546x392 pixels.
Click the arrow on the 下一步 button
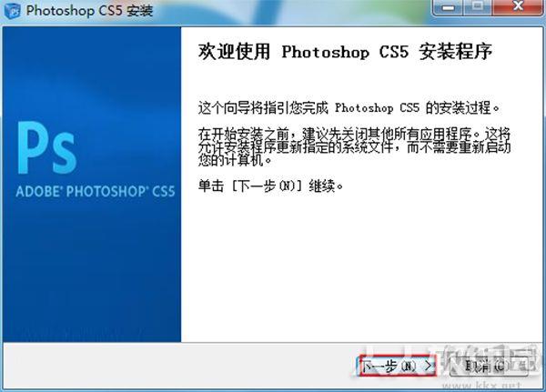(429, 366)
